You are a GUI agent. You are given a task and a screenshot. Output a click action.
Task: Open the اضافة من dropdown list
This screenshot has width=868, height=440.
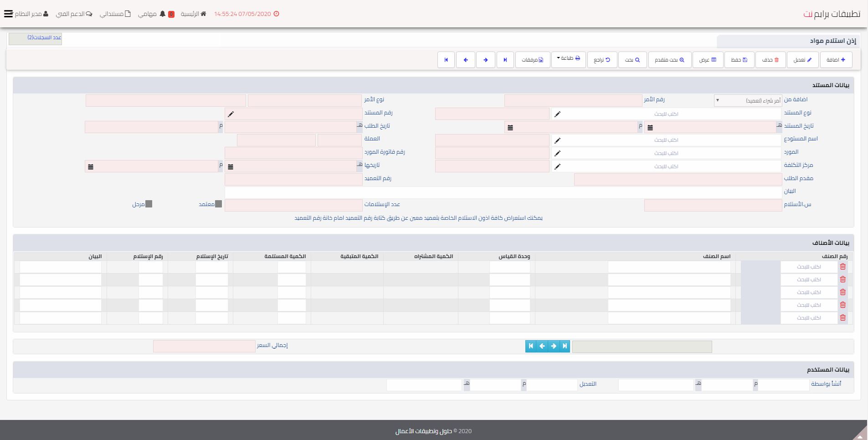(x=747, y=100)
